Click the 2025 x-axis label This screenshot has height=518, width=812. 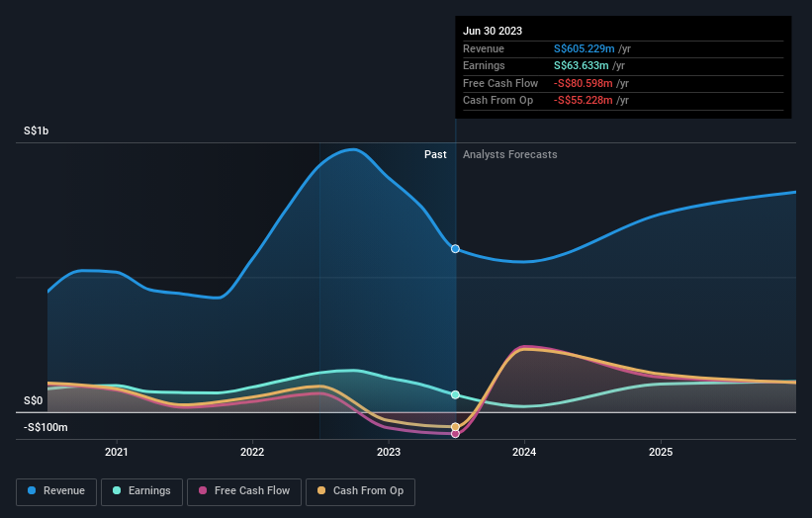(661, 452)
